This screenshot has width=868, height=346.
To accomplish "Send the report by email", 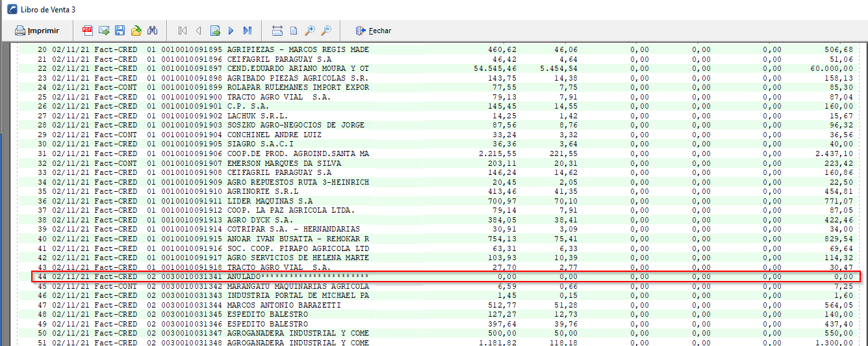I will tap(103, 31).
